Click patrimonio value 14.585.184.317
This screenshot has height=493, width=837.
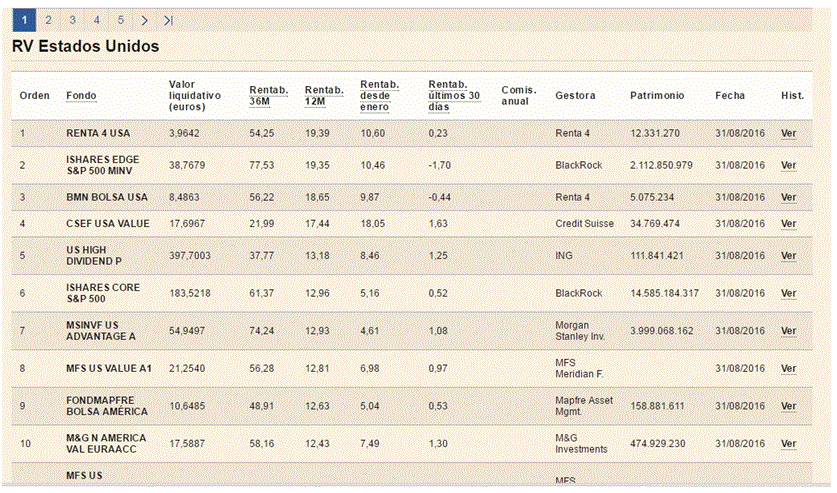(665, 293)
